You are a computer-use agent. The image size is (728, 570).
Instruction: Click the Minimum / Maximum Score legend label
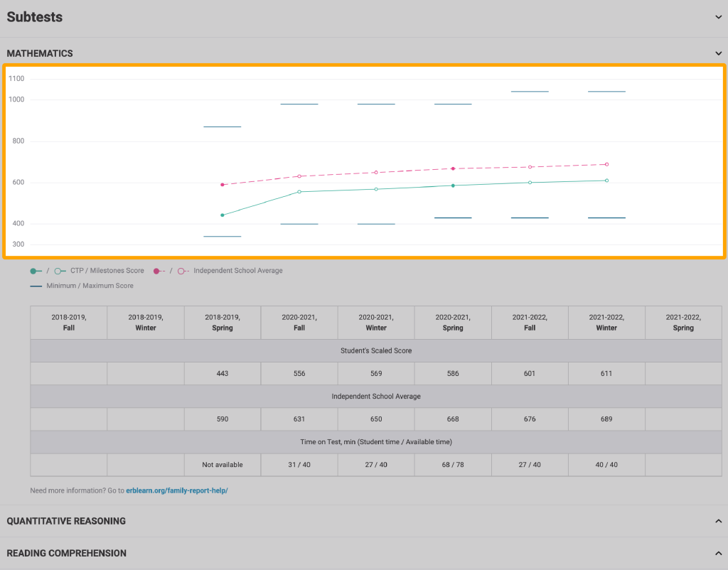pos(90,286)
